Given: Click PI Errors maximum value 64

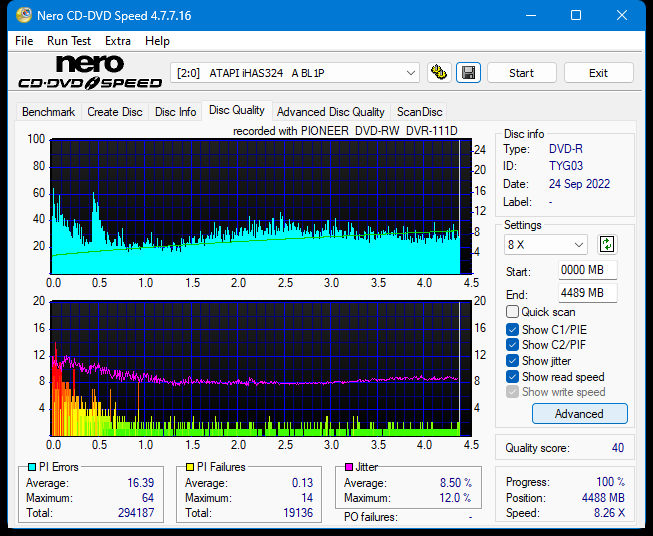Looking at the screenshot, I should tap(148, 498).
